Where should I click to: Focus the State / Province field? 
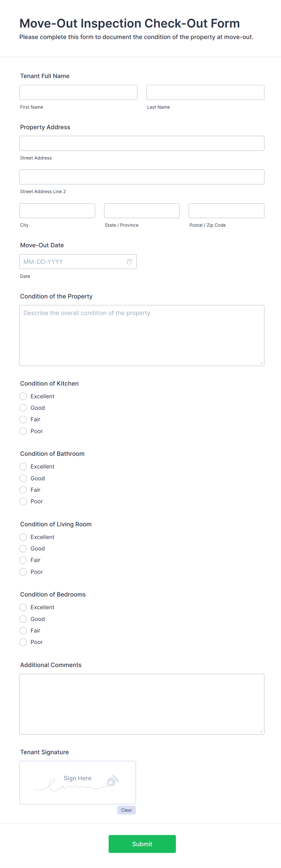[x=142, y=210]
